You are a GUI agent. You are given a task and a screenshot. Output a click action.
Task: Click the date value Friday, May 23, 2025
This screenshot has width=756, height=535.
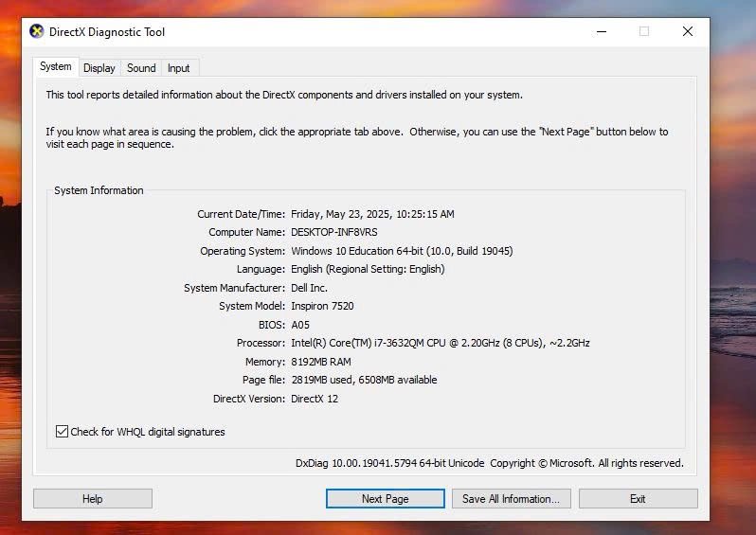tap(372, 214)
